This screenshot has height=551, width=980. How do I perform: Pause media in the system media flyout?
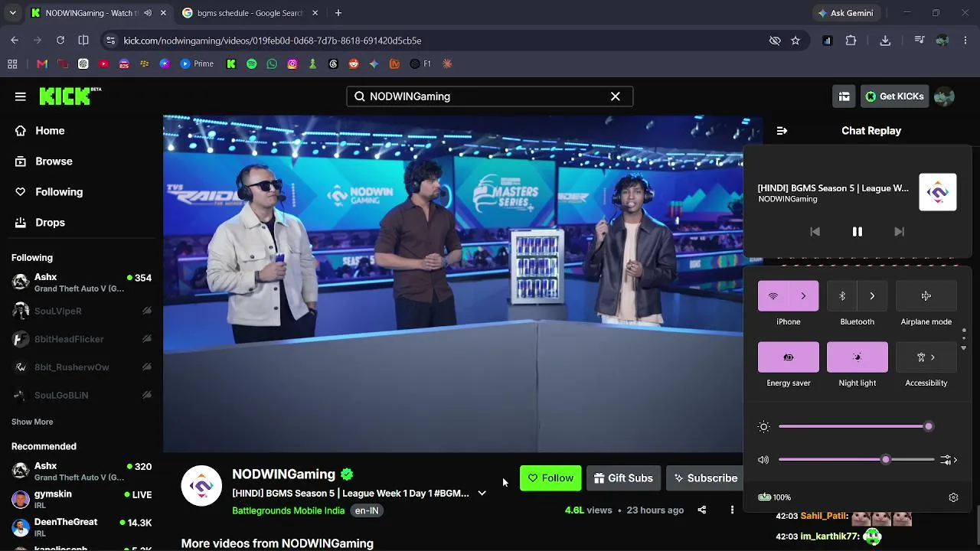click(x=857, y=232)
